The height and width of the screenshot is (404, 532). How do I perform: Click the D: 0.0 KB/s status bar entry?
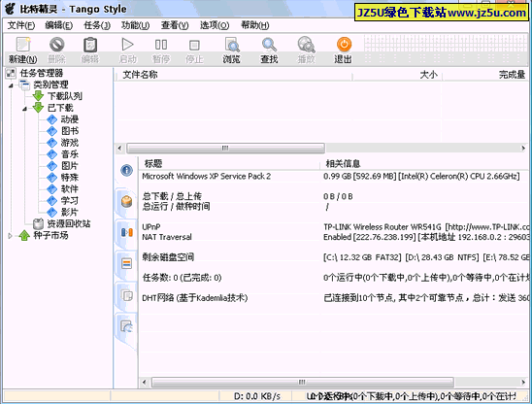[x=257, y=396]
